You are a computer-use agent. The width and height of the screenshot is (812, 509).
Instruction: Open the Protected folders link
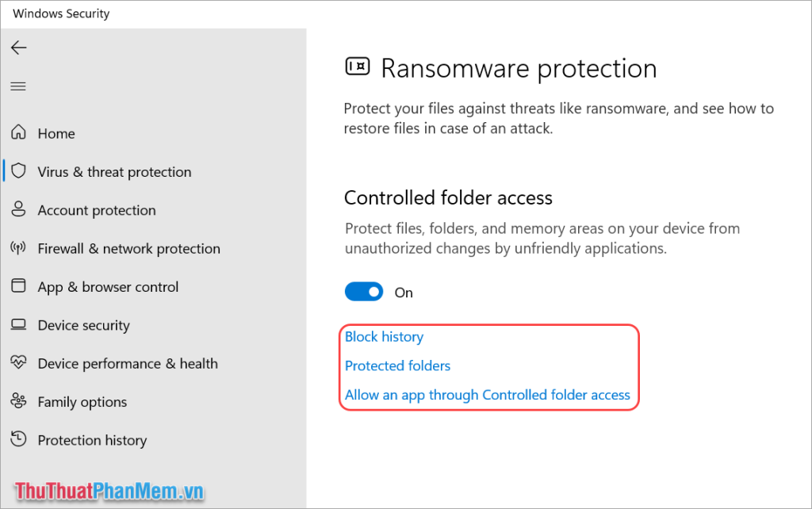pos(397,365)
